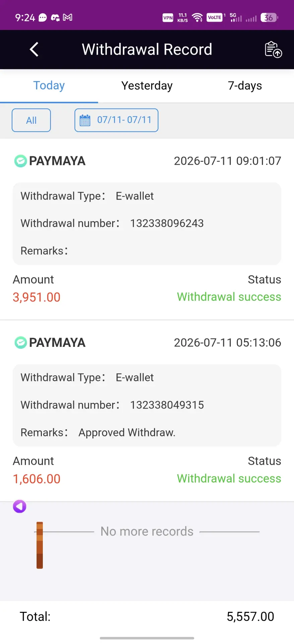Tap the battery indicator showing 36
The width and height of the screenshot is (294, 644).
[269, 17]
